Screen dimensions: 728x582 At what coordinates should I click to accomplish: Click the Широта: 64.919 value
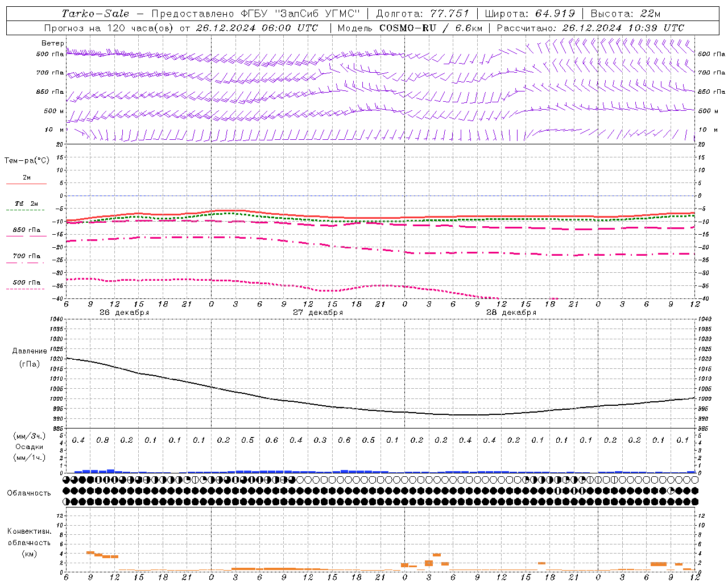530,14
